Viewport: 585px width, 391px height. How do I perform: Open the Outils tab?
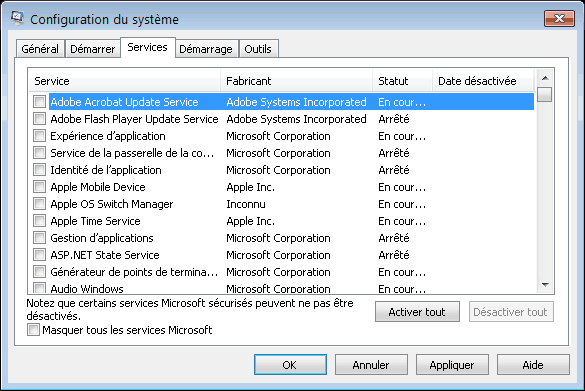point(258,49)
